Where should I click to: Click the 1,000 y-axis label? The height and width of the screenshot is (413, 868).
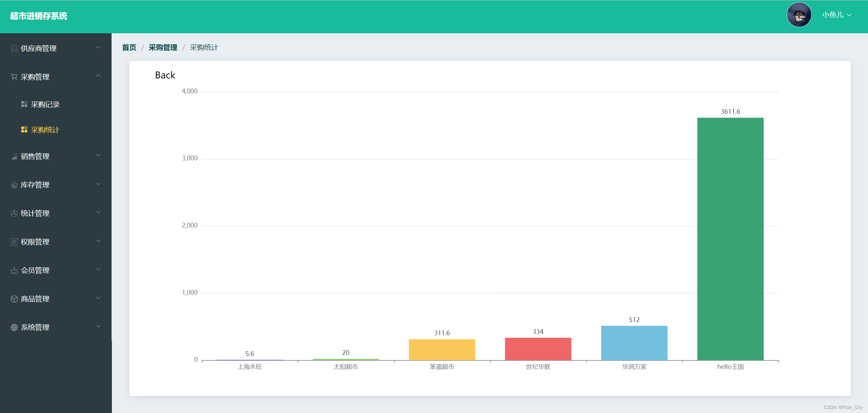click(190, 293)
